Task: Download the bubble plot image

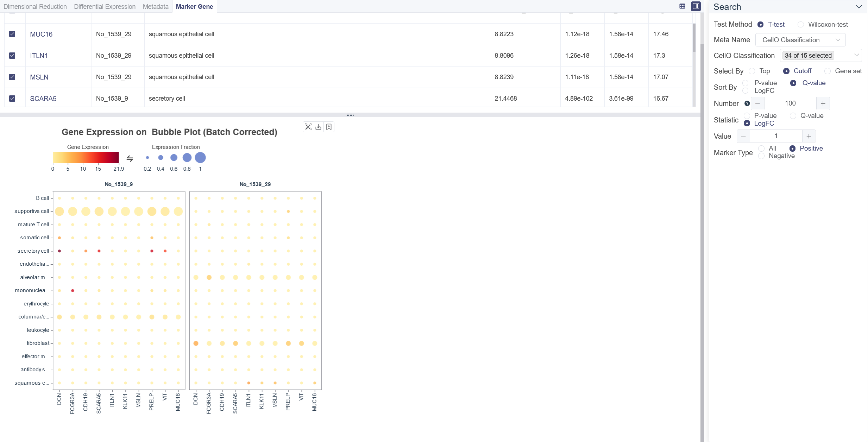Action: click(x=319, y=127)
